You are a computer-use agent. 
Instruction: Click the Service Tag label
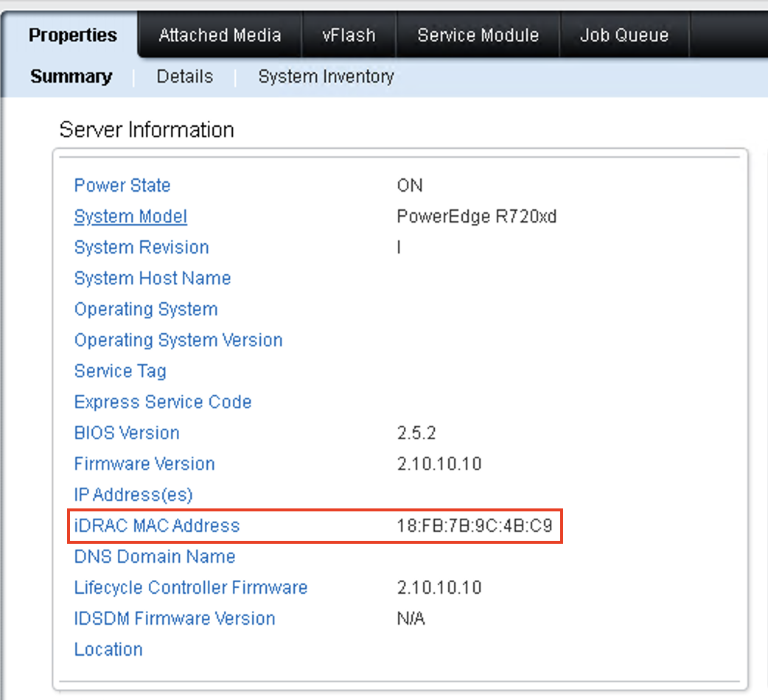click(x=120, y=371)
